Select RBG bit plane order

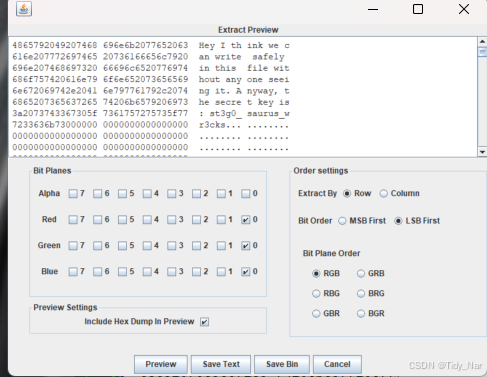tap(316, 294)
